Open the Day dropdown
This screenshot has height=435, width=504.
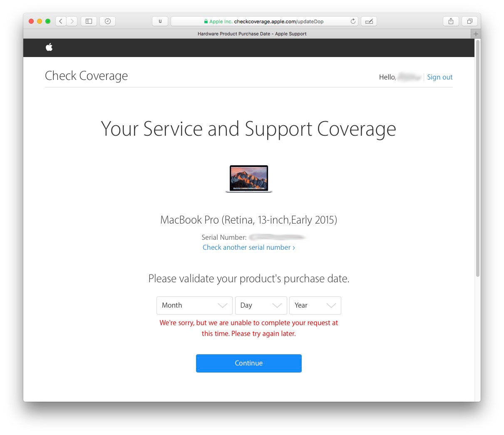(261, 305)
